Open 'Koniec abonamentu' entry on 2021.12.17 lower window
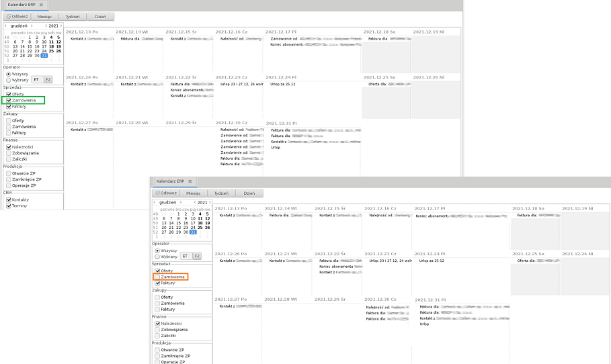 461,216
